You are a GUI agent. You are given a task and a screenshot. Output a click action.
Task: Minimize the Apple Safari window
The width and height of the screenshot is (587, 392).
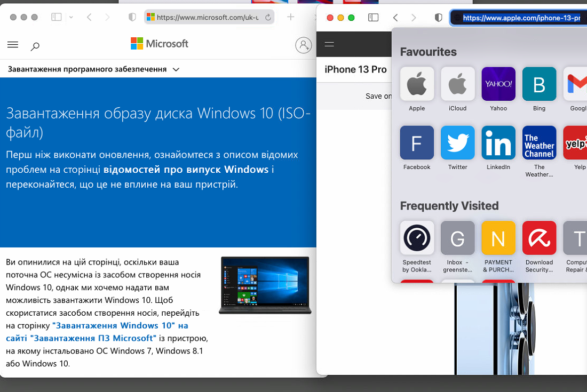[x=340, y=18]
